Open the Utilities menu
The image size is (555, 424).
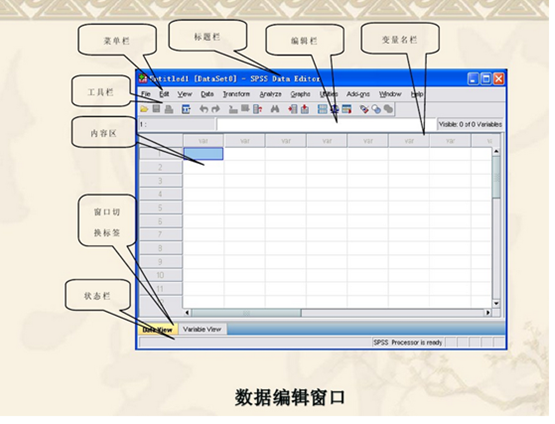coord(329,94)
